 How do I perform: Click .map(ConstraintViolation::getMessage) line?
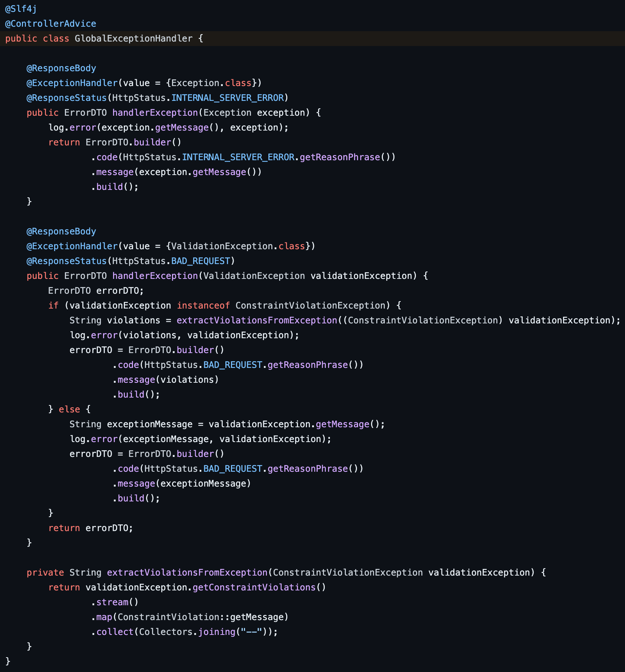click(x=190, y=617)
